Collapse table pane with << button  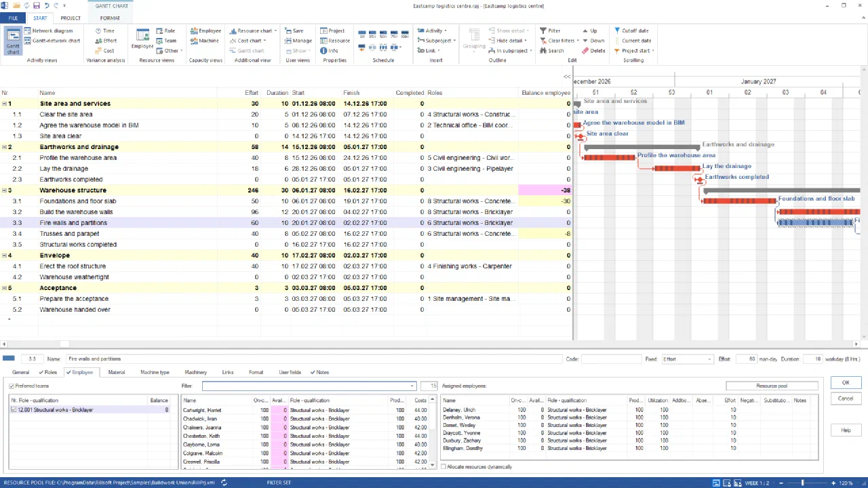click(567, 77)
